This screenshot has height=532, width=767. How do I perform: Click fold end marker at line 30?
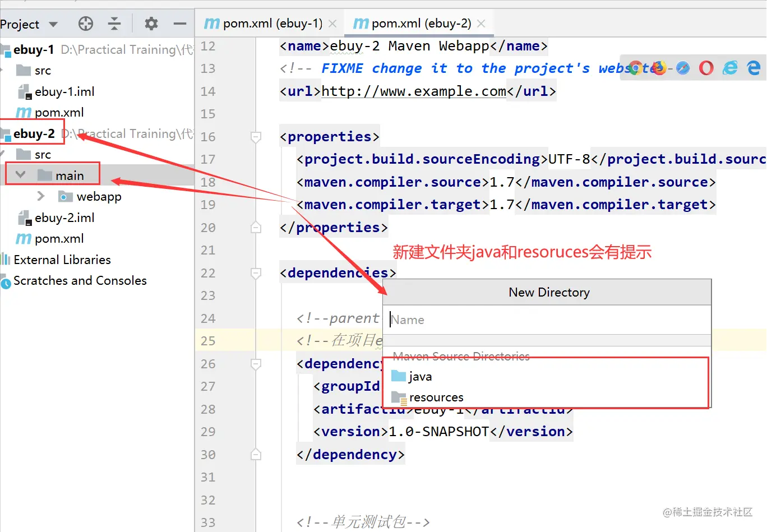[x=256, y=455]
